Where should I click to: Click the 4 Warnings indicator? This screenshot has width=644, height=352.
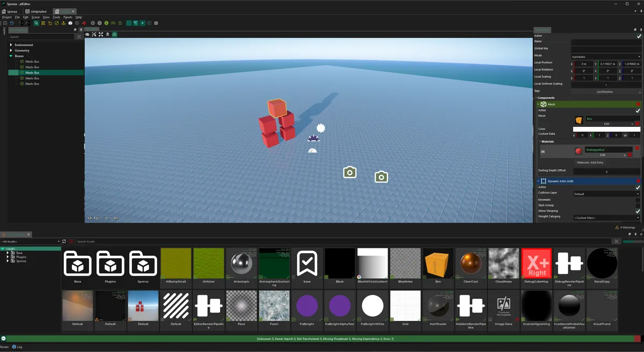coord(626,227)
